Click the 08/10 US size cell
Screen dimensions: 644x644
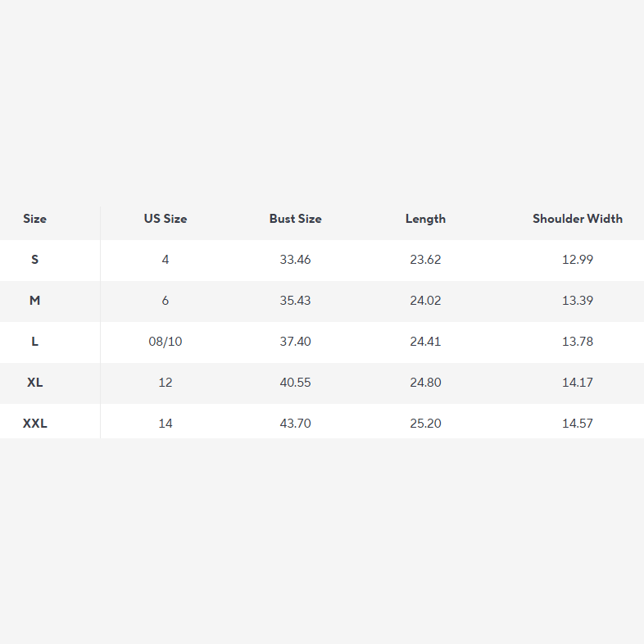[166, 342]
